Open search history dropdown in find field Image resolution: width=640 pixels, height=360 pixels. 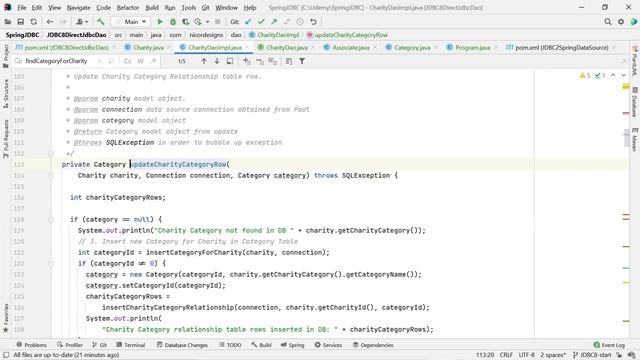pos(18,61)
